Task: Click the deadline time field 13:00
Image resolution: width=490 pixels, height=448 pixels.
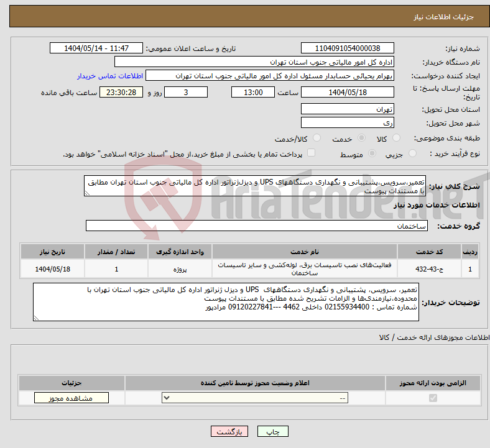Action: point(253,92)
